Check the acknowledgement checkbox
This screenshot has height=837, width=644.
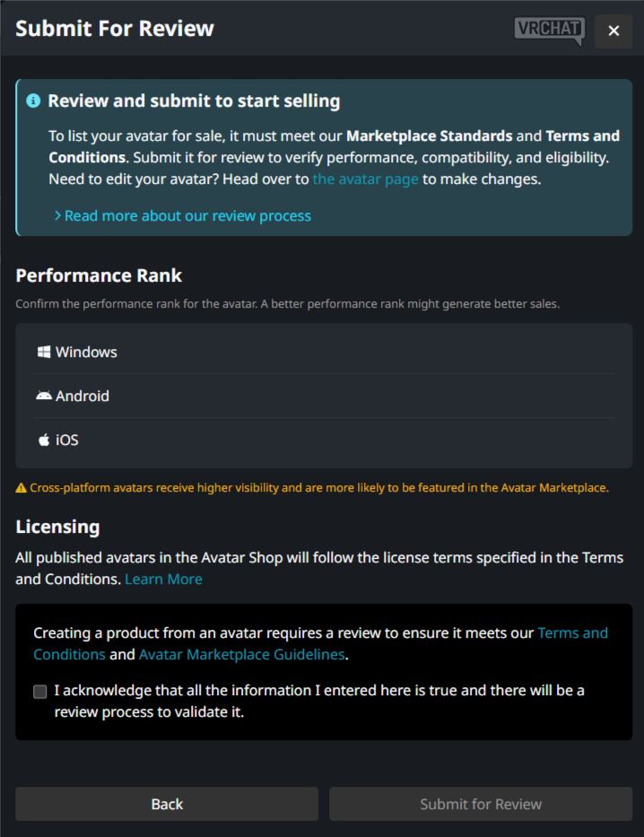(x=40, y=692)
